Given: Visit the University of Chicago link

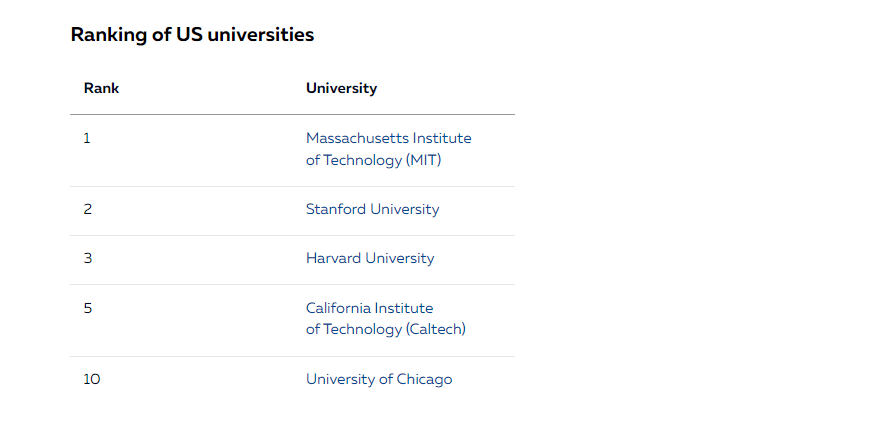Looking at the screenshot, I should (379, 379).
